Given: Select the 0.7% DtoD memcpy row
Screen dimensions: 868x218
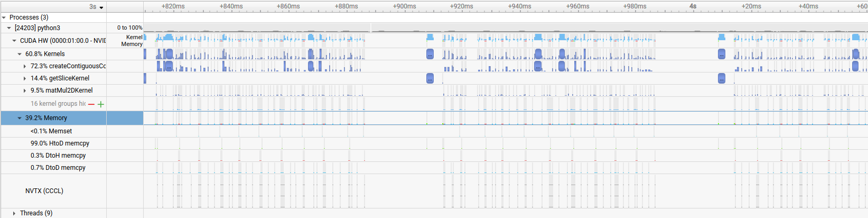Looking at the screenshot, I should pos(58,168).
